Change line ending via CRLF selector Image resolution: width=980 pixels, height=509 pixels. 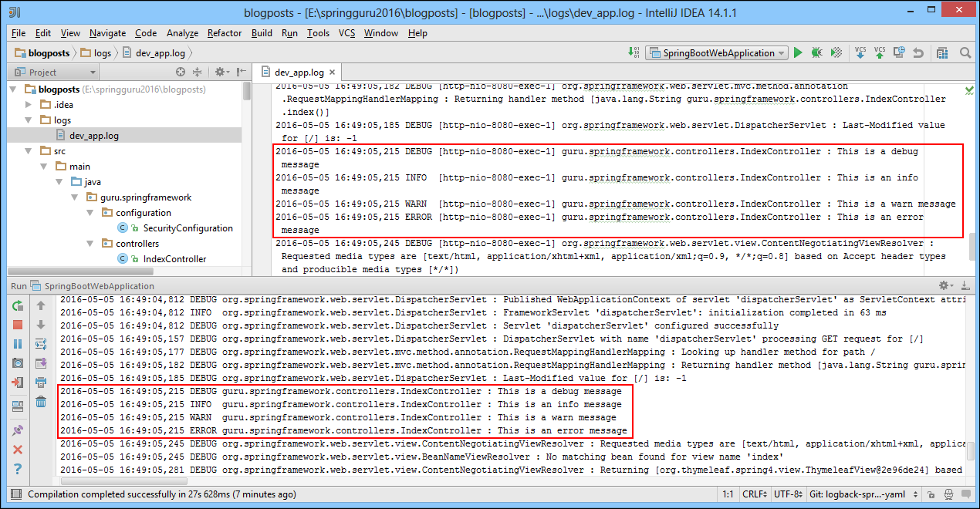[x=755, y=494]
